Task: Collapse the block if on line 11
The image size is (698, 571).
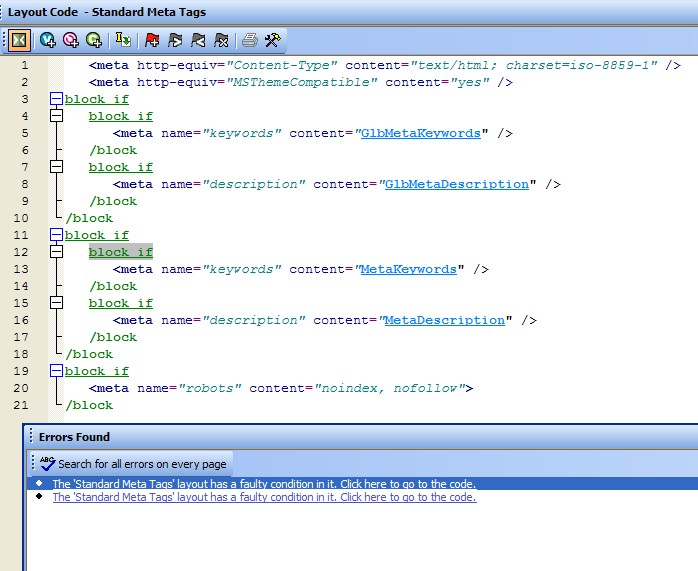Action: coord(56,236)
